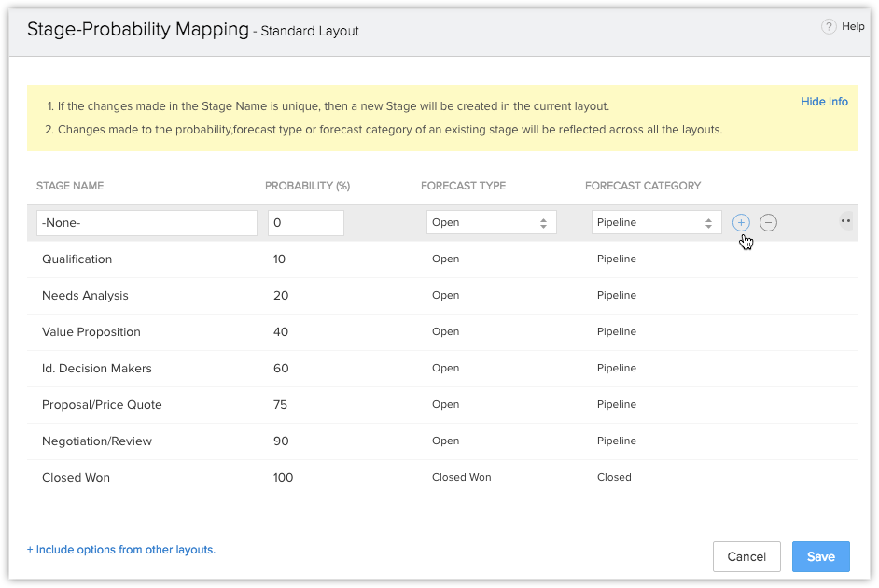Click the Help text label

click(853, 27)
